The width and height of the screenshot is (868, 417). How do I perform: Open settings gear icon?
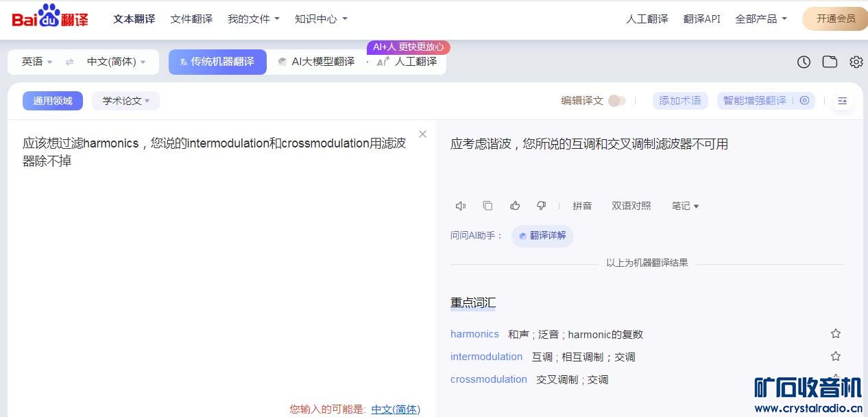tap(856, 62)
